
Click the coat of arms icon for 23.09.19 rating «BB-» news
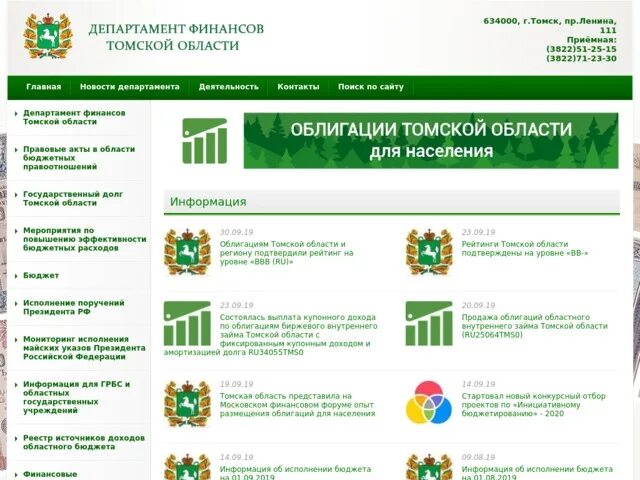429,252
